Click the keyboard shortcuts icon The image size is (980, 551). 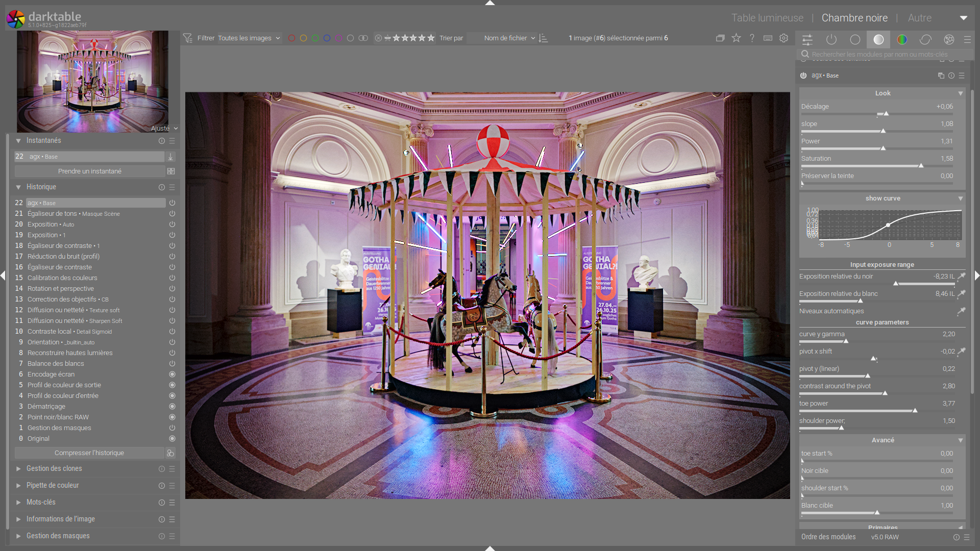(768, 38)
